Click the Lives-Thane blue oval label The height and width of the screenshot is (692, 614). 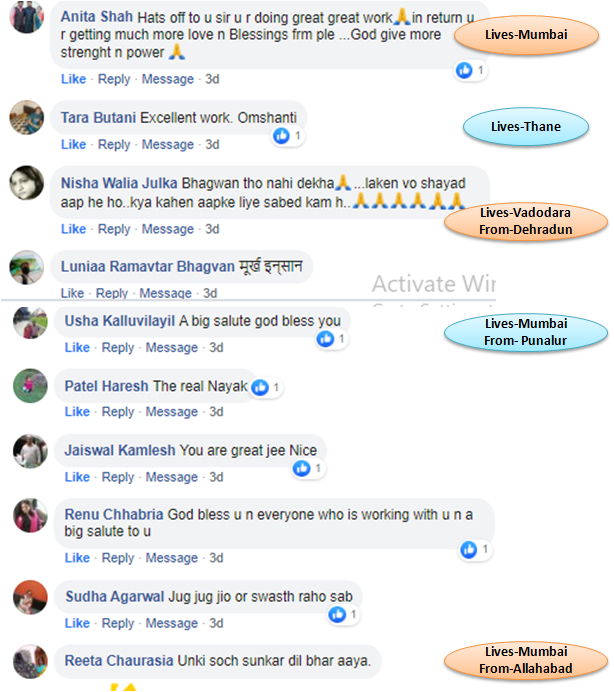[526, 127]
